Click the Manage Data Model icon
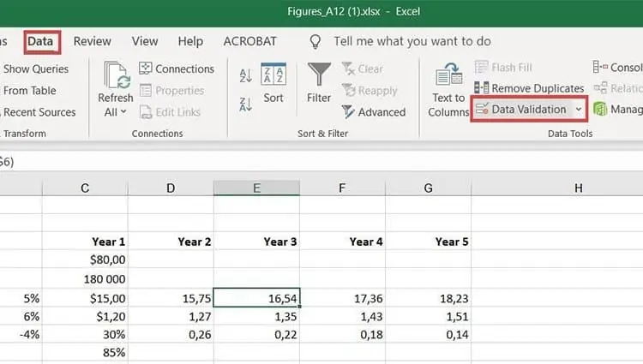 (600, 109)
